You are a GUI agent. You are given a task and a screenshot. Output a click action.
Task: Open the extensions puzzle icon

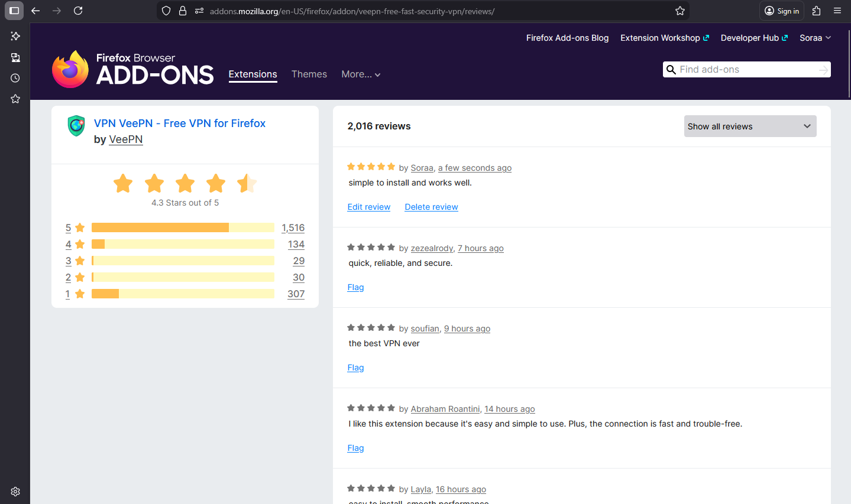point(816,11)
